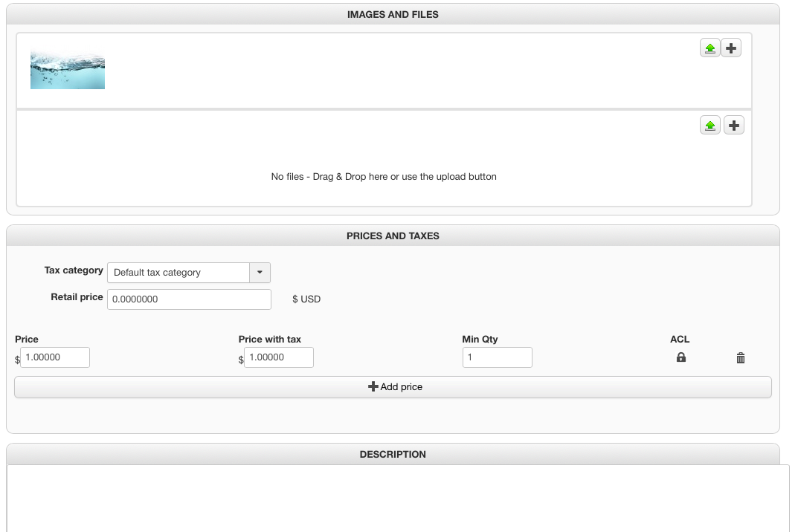Screen dimensions: 798x532
Task: Click the upload icon in the images section
Action: pyautogui.click(x=710, y=48)
